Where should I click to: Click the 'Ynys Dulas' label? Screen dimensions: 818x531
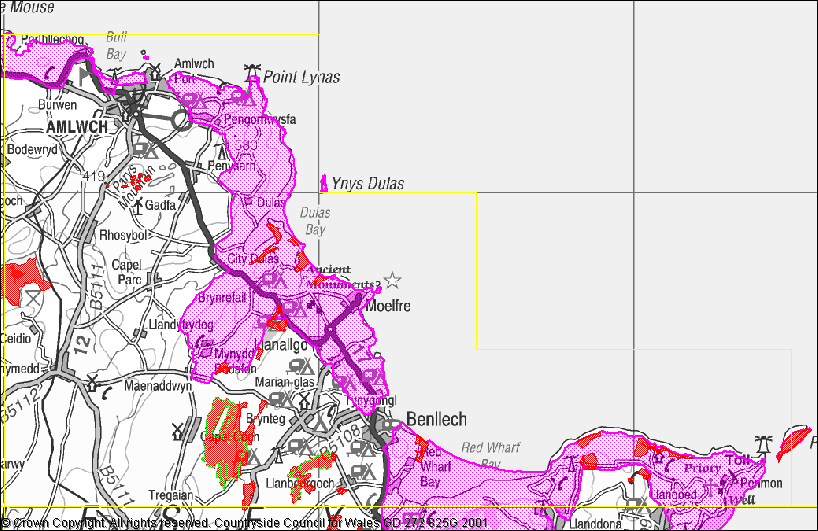(x=368, y=184)
